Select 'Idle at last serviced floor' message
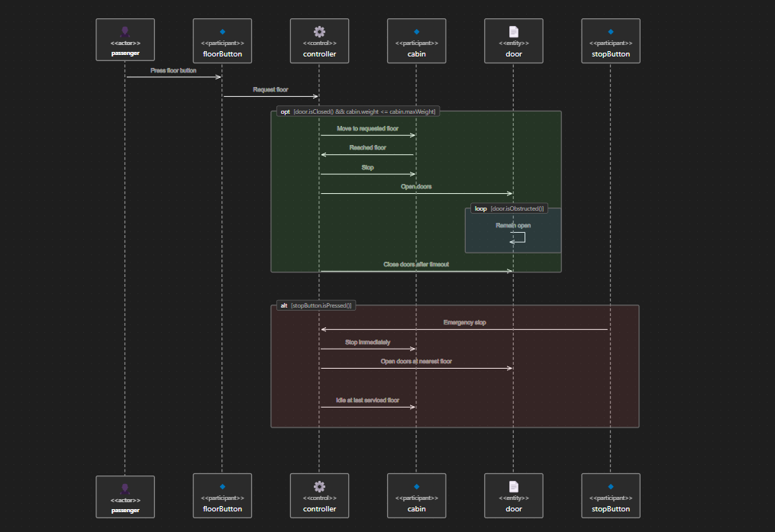 click(x=368, y=400)
